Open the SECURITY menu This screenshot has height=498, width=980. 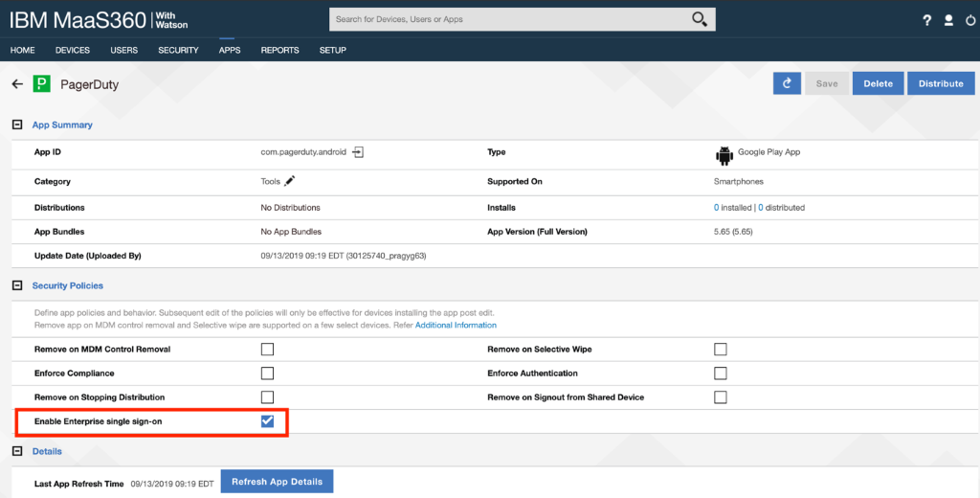coord(178,50)
